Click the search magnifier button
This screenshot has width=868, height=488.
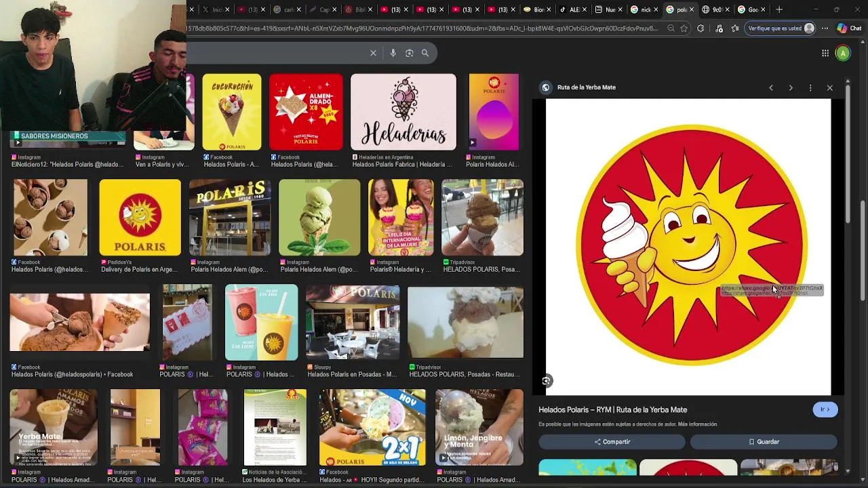click(425, 53)
